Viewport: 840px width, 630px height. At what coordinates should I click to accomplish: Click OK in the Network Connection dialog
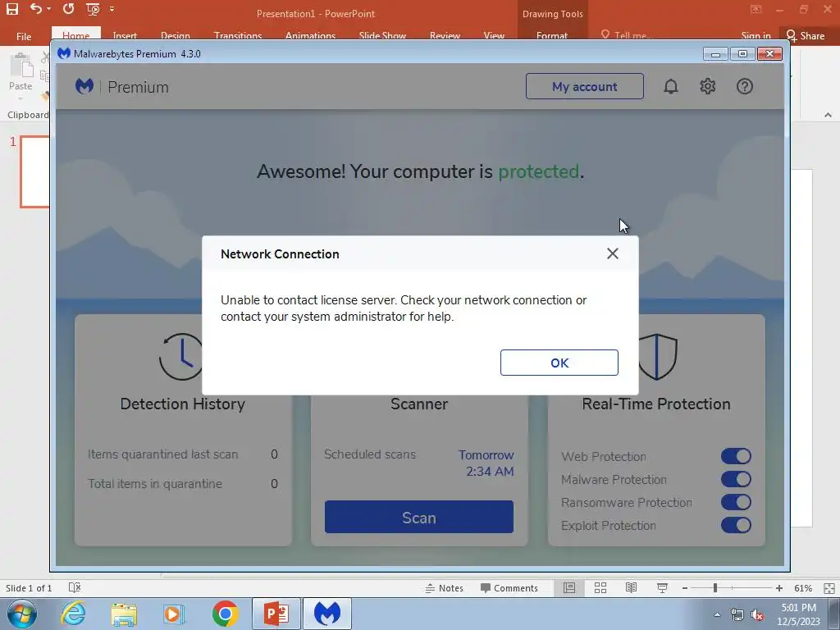pos(559,363)
